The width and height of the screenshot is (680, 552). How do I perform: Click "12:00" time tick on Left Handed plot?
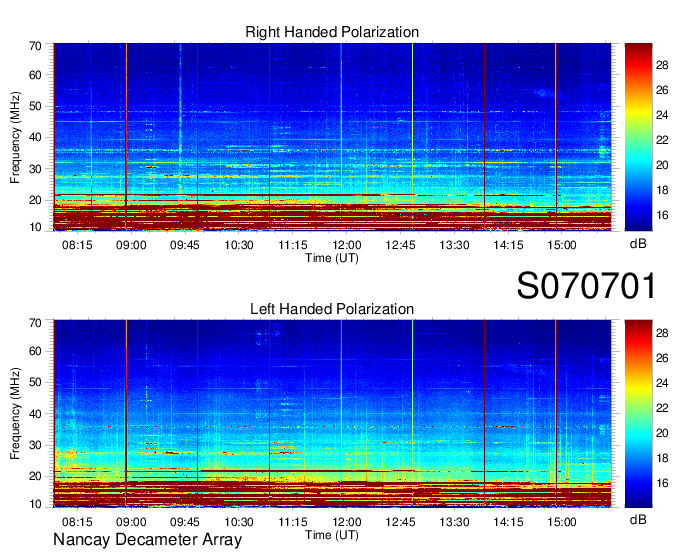pyautogui.click(x=347, y=522)
